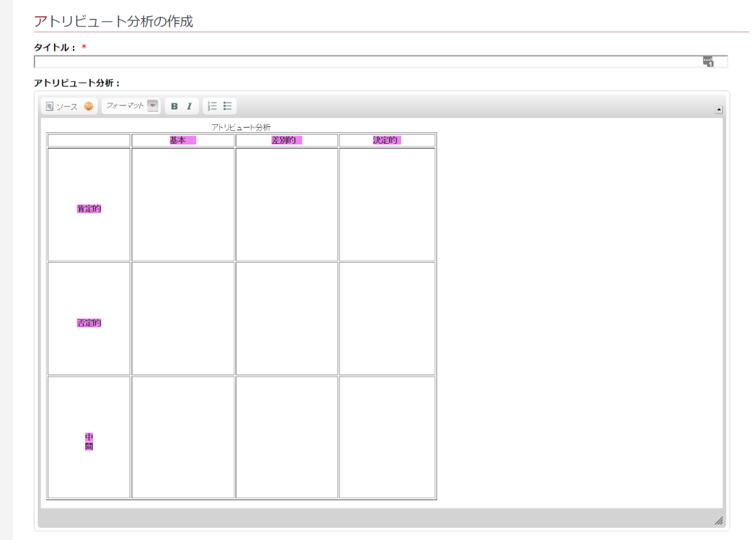Insert a numbered list
Image resolution: width=756 pixels, height=540 pixels.
coord(212,107)
